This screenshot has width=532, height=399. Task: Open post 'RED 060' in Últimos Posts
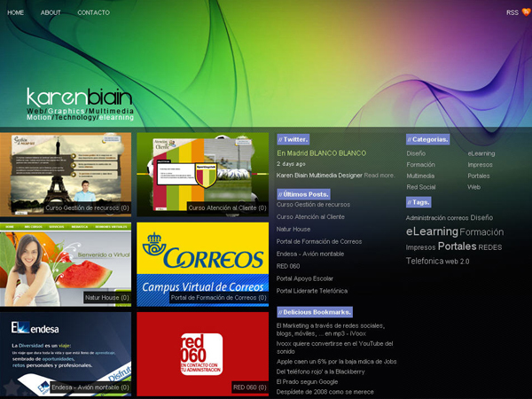click(288, 266)
